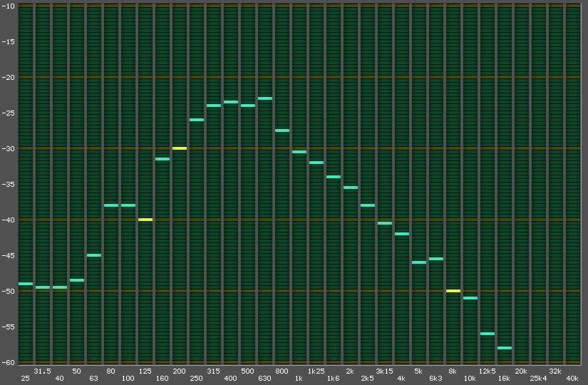Click the "-50" dB scale label
This screenshot has width=588, height=385.
coord(9,291)
